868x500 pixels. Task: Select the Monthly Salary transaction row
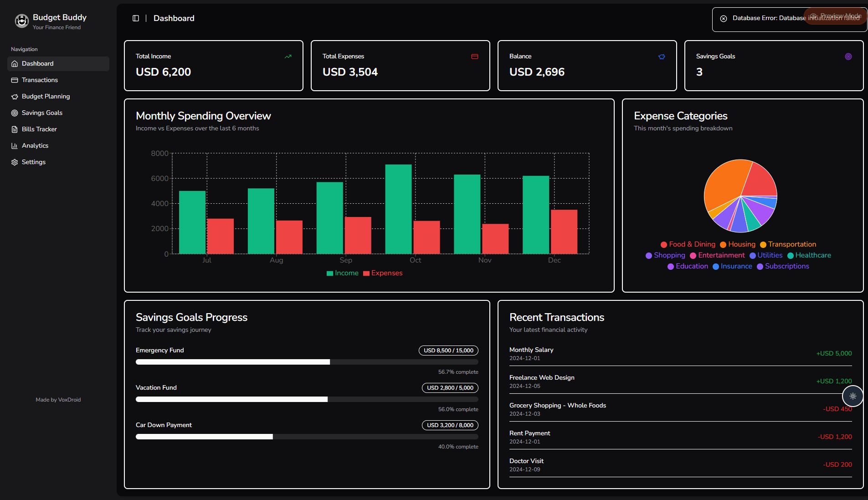(680, 354)
